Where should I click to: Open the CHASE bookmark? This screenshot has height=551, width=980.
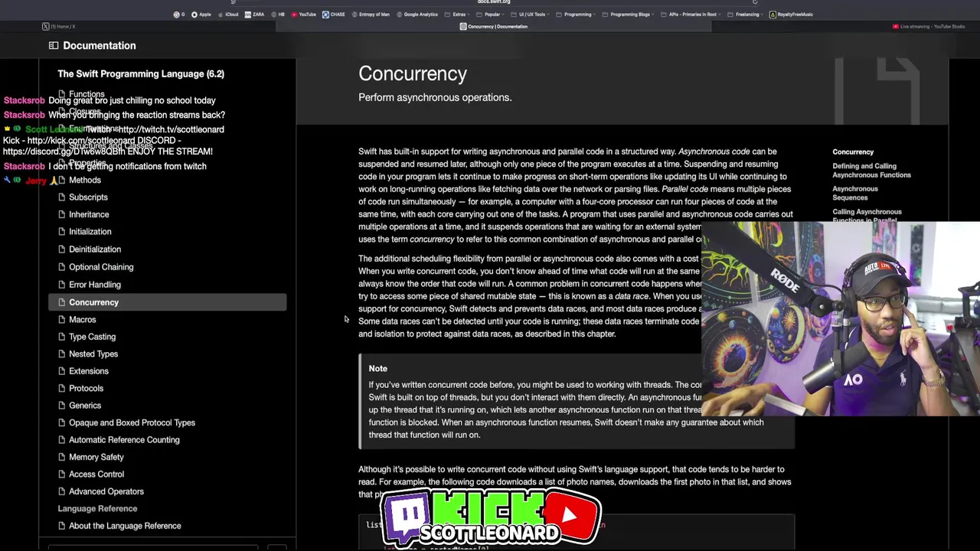coord(334,14)
